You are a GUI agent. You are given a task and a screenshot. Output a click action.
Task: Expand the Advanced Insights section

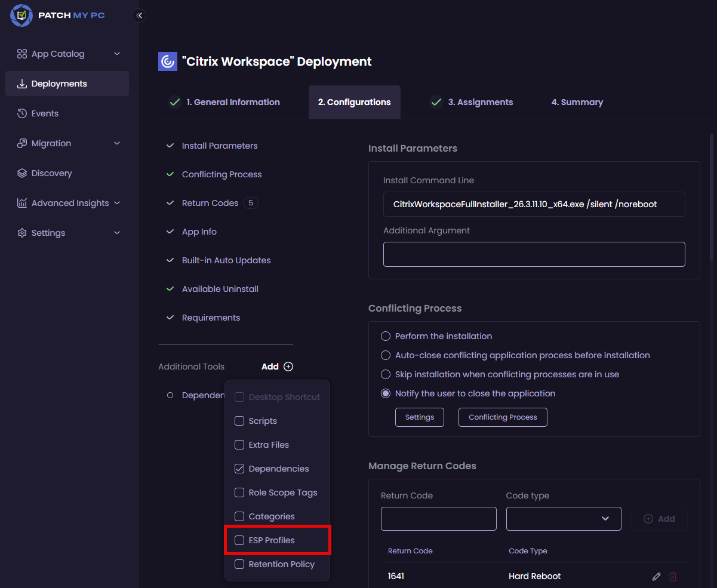click(117, 203)
